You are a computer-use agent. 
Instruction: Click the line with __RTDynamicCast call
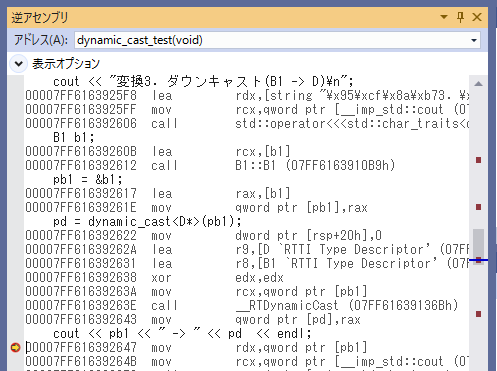242,306
